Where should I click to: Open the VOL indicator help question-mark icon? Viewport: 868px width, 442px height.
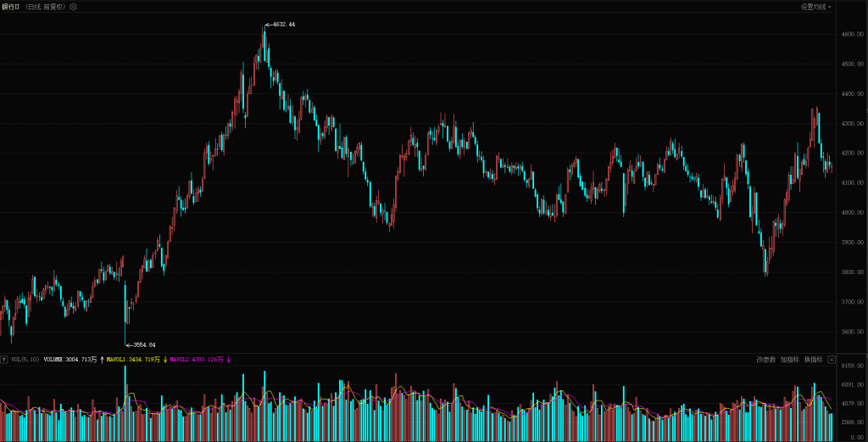(4, 360)
